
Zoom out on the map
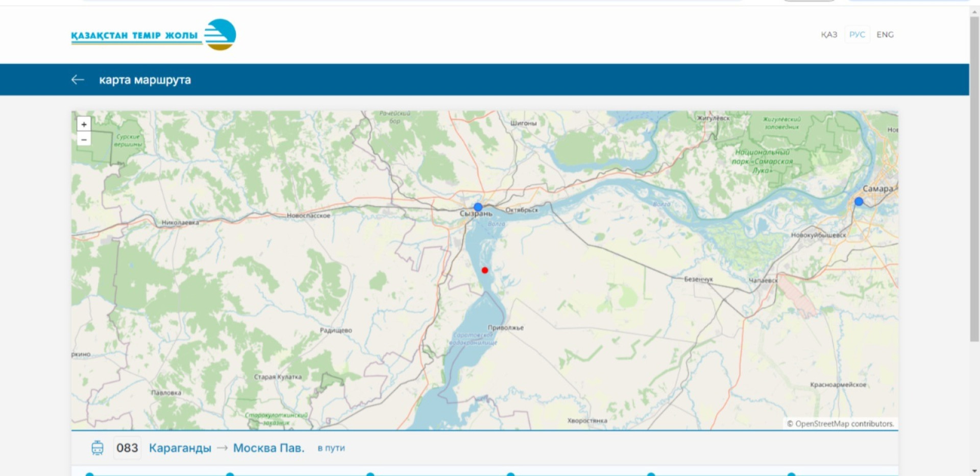click(x=84, y=139)
